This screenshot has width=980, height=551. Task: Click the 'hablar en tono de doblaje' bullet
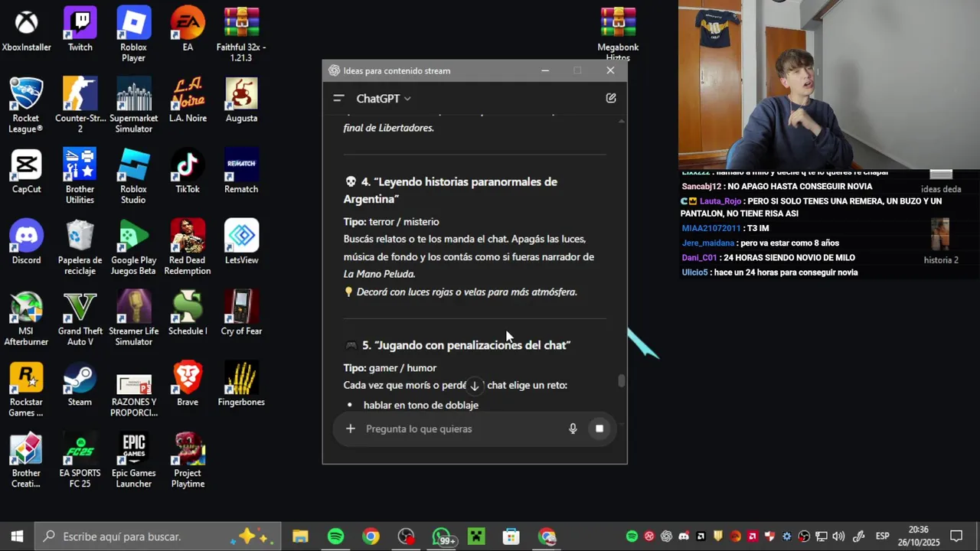point(421,405)
